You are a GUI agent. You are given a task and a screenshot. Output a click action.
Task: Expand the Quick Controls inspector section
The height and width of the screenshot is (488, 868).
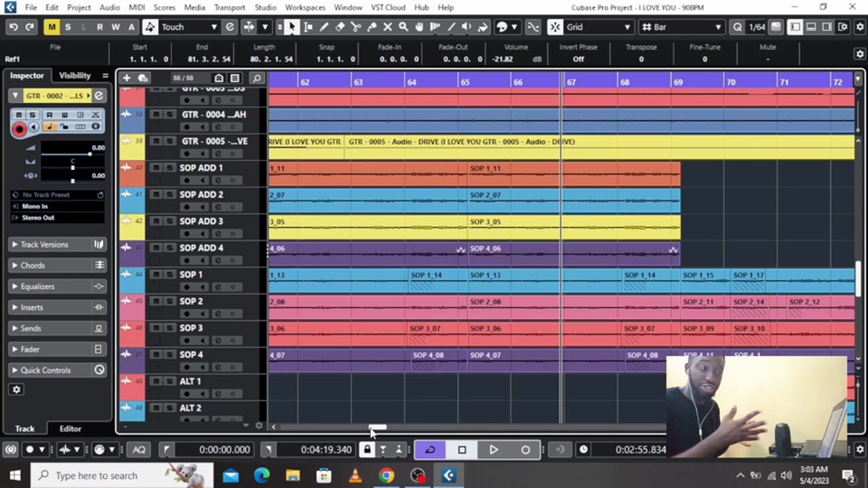coord(58,370)
